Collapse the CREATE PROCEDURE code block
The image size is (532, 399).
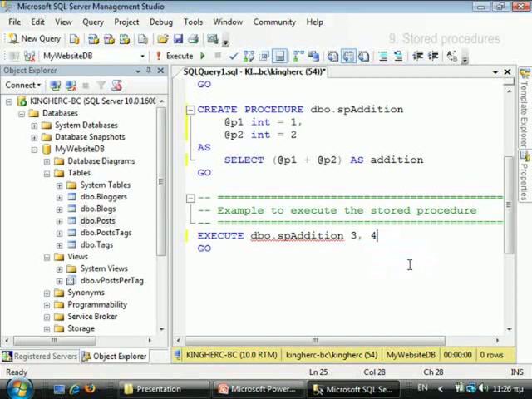(190, 110)
